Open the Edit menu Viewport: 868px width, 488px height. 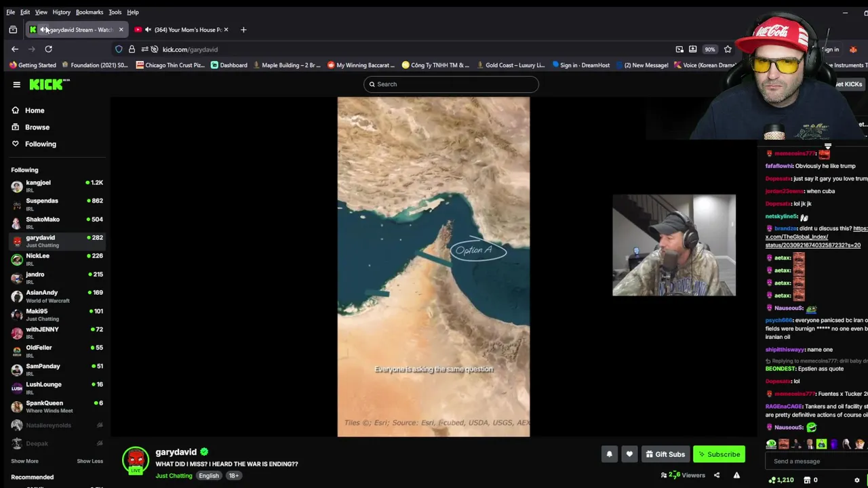pyautogui.click(x=25, y=12)
